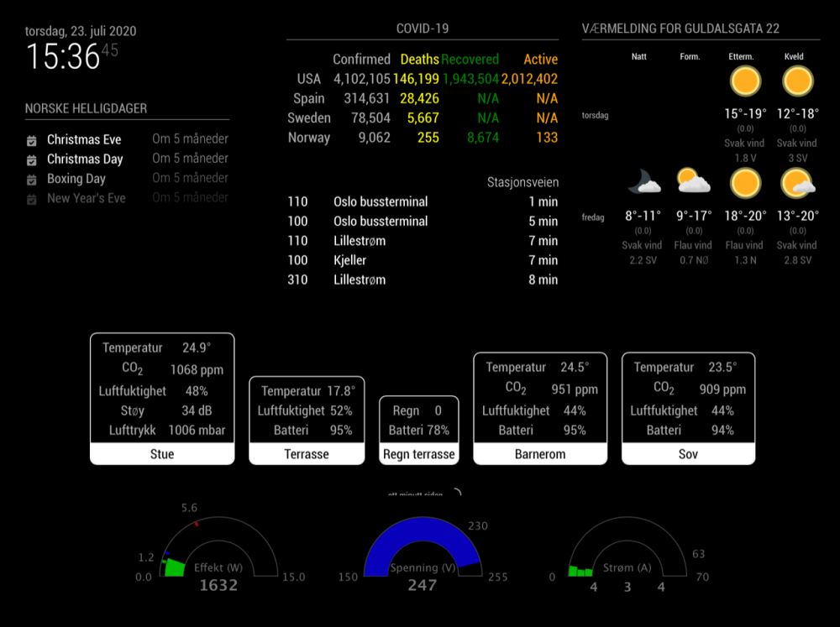Open the Regn terrasse sensor label
840x627 pixels.
point(419,454)
